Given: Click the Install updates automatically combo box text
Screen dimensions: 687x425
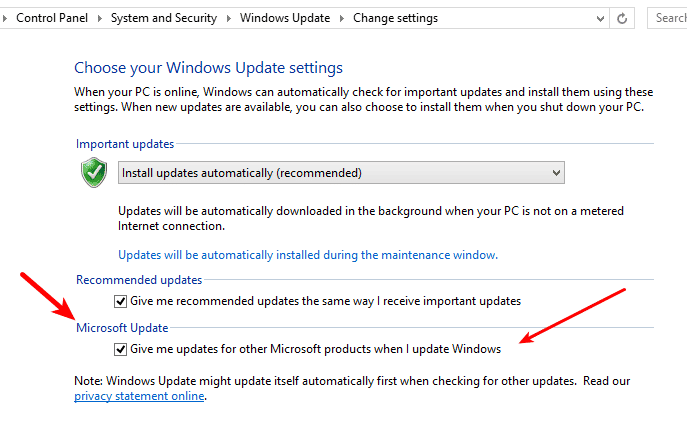Looking at the screenshot, I should pyautogui.click(x=242, y=173).
